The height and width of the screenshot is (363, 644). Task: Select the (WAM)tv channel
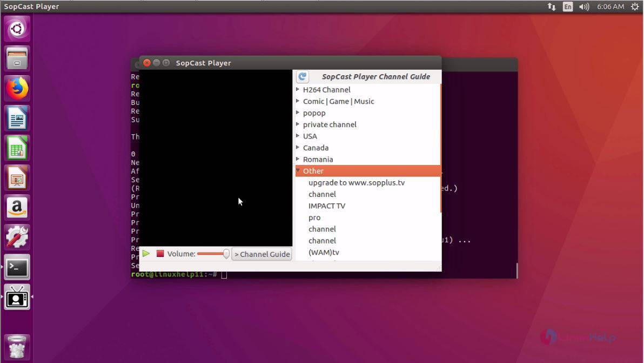[324, 253]
